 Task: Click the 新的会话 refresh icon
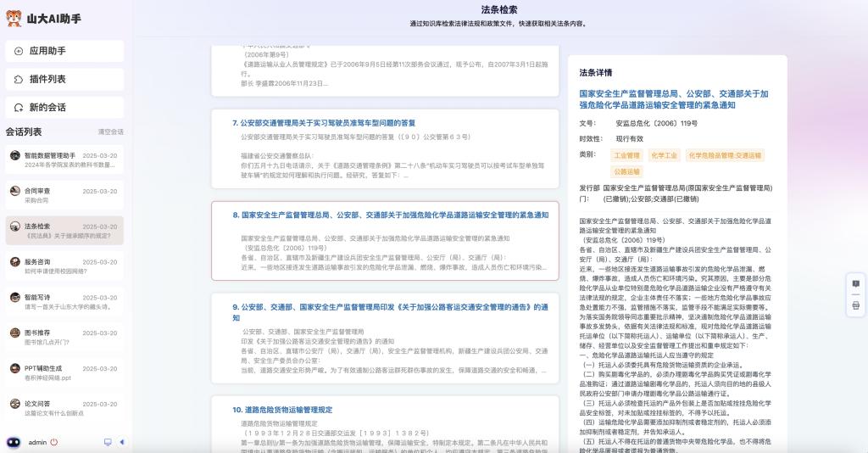click(19, 108)
